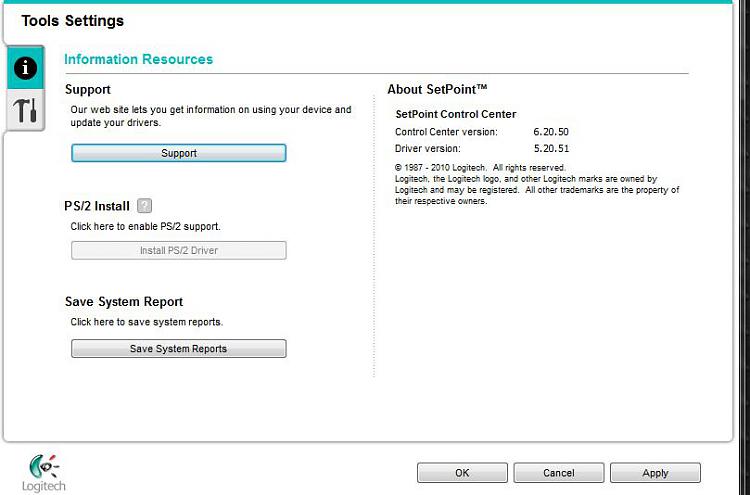Click the Apply button

[655, 473]
